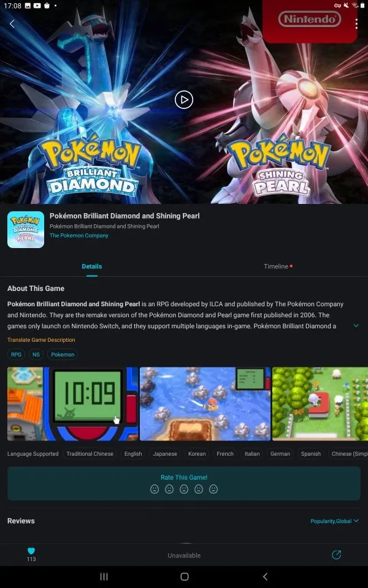Tap Android recent apps navigation button

coord(104,577)
